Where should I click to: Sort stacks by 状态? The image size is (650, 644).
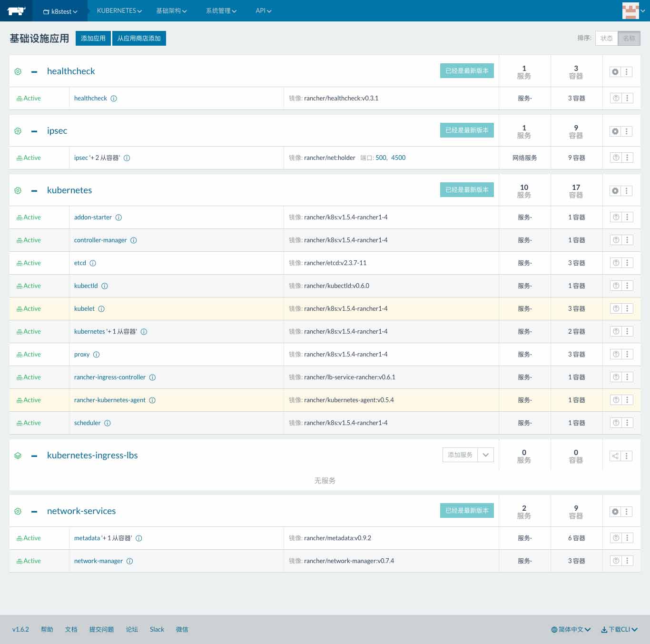pos(607,38)
